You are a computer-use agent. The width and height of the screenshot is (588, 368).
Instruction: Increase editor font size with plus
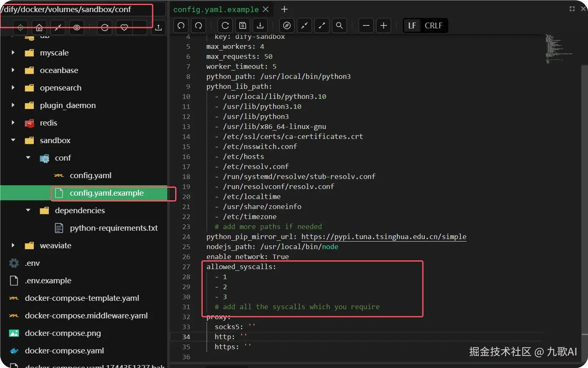tap(384, 25)
